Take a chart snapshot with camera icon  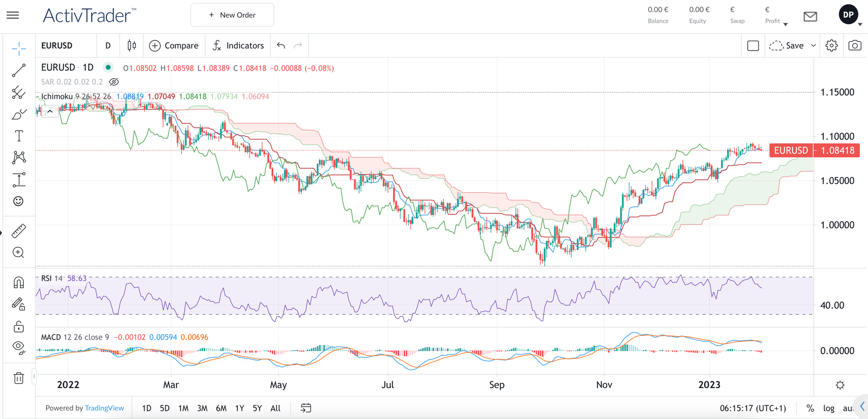(854, 46)
